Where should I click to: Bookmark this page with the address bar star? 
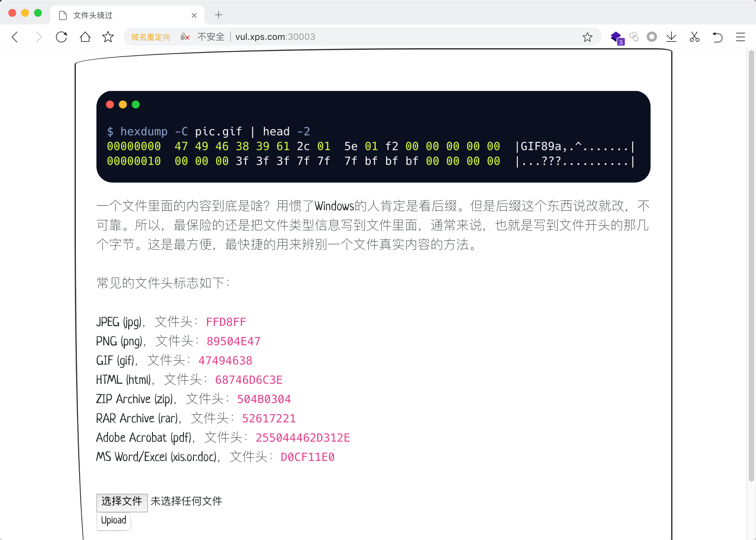point(587,37)
